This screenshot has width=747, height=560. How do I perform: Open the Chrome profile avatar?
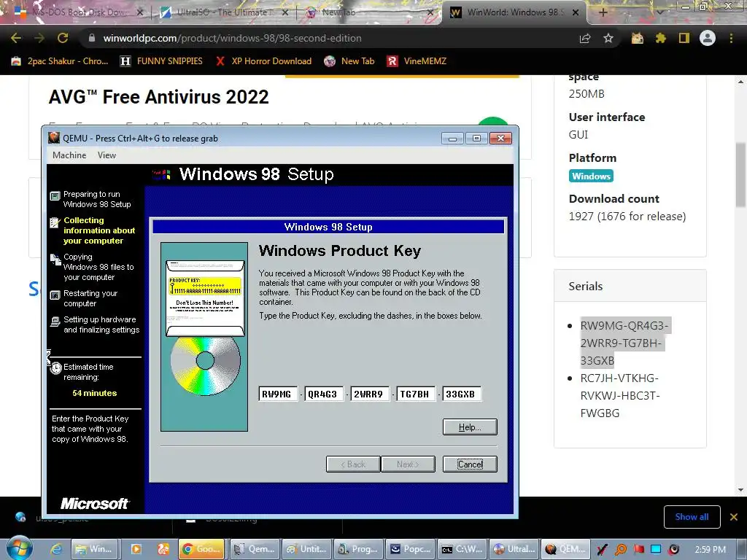(708, 38)
